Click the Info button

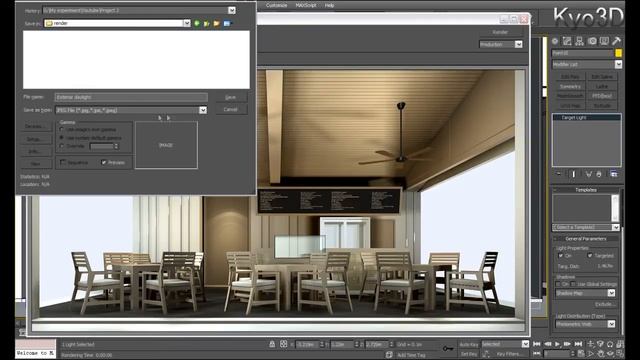point(36,151)
